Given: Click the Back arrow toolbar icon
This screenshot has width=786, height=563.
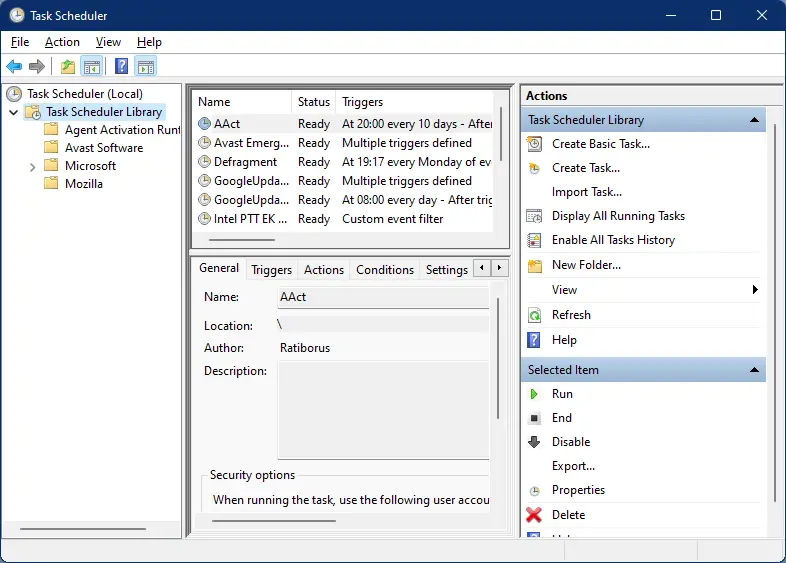Looking at the screenshot, I should click(14, 66).
